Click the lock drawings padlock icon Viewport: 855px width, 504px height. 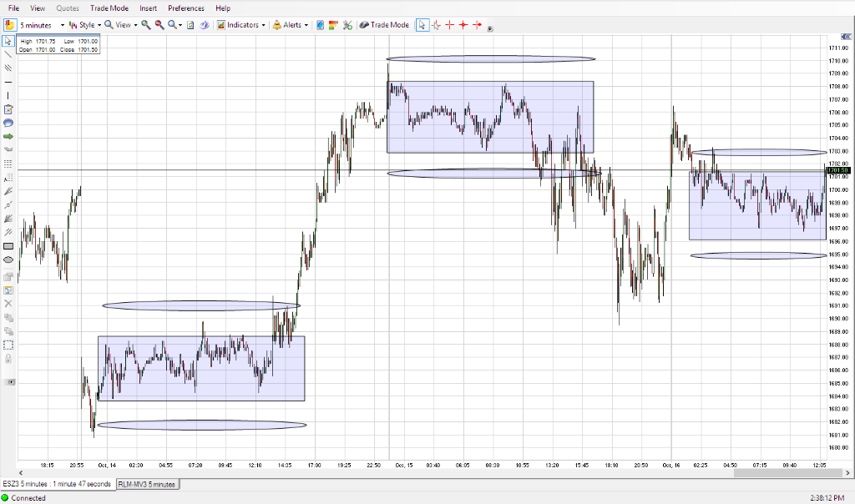8,359
